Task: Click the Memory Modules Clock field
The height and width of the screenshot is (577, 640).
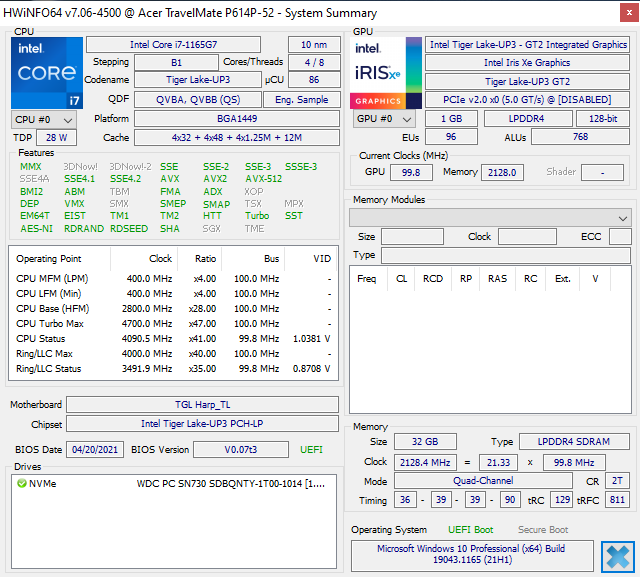Action: tap(527, 236)
